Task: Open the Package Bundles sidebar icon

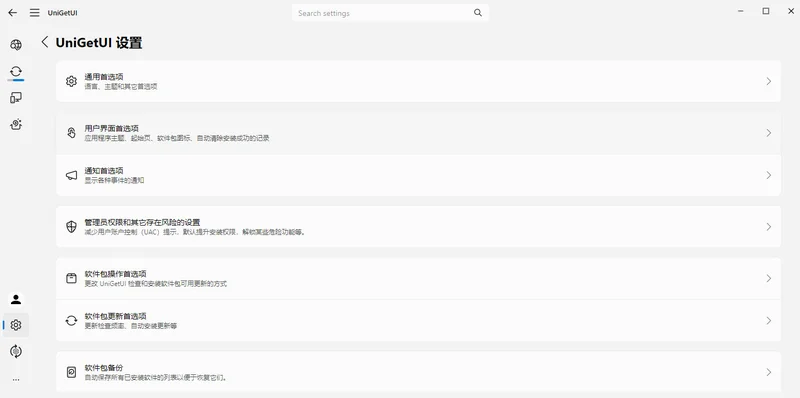Action: [x=16, y=125]
